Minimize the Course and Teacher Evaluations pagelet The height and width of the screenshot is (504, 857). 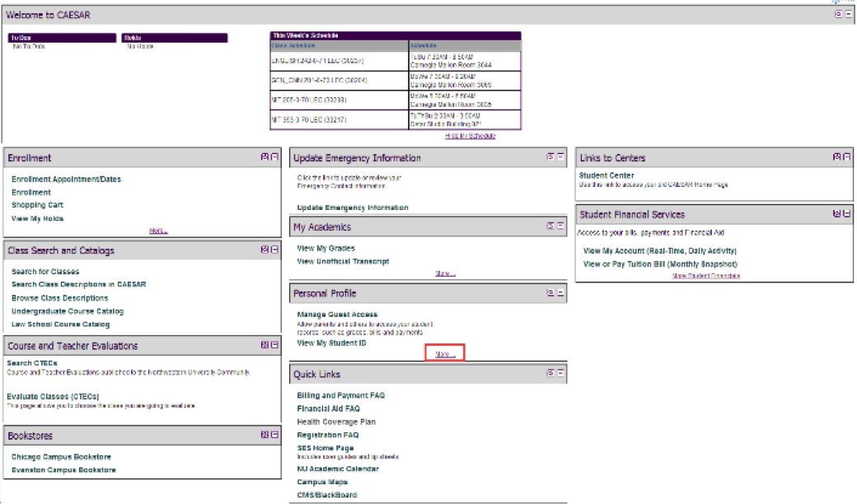click(x=275, y=345)
